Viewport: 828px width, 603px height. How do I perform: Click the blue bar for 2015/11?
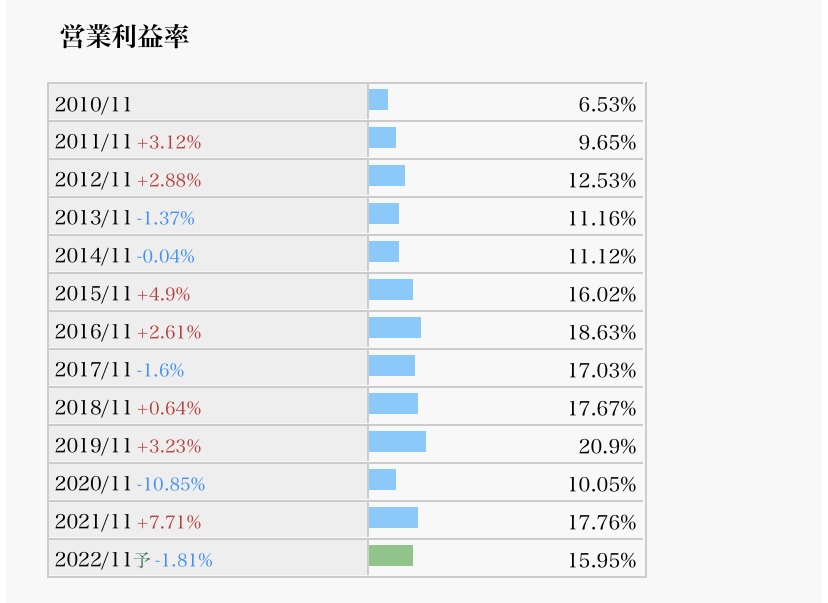(x=391, y=290)
